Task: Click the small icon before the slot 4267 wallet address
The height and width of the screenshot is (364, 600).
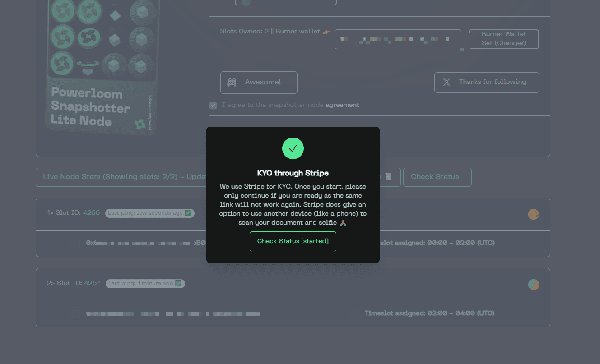Action: (x=75, y=313)
